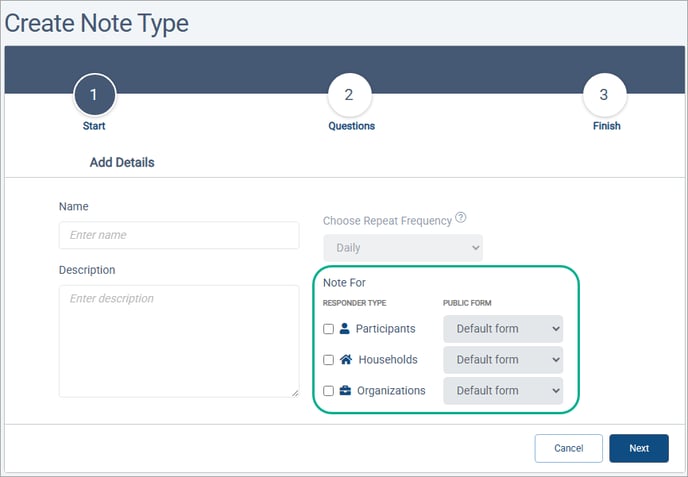
Task: Enable the Households checkbox
Action: click(x=329, y=360)
